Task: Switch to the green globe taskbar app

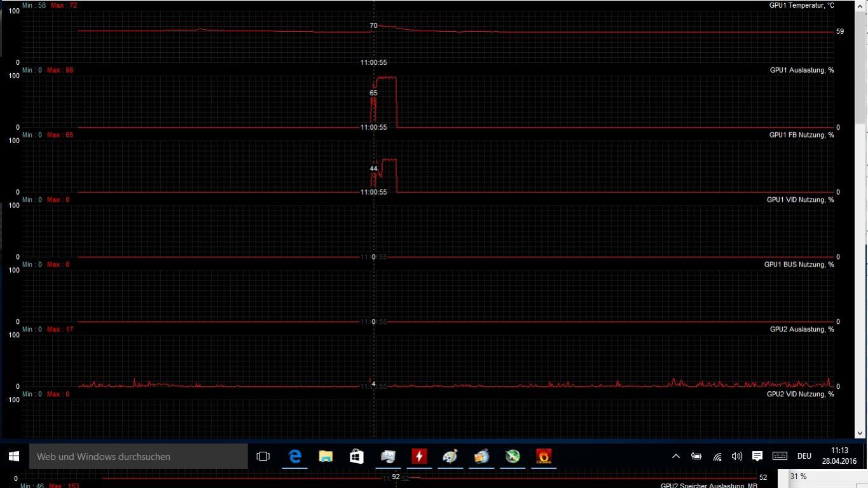Action: [513, 456]
